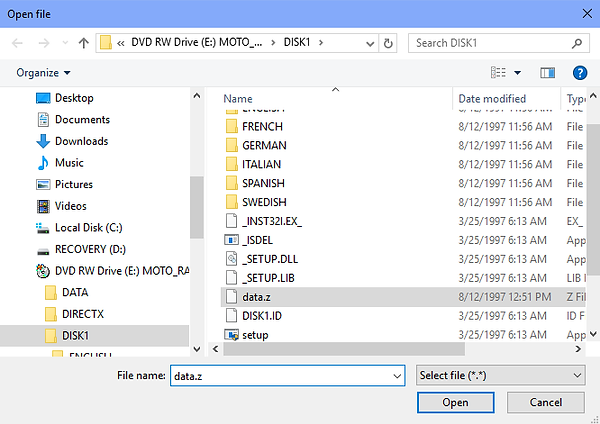The width and height of the screenshot is (600, 424).
Task: Click the search magnifier icon
Action: click(x=577, y=43)
